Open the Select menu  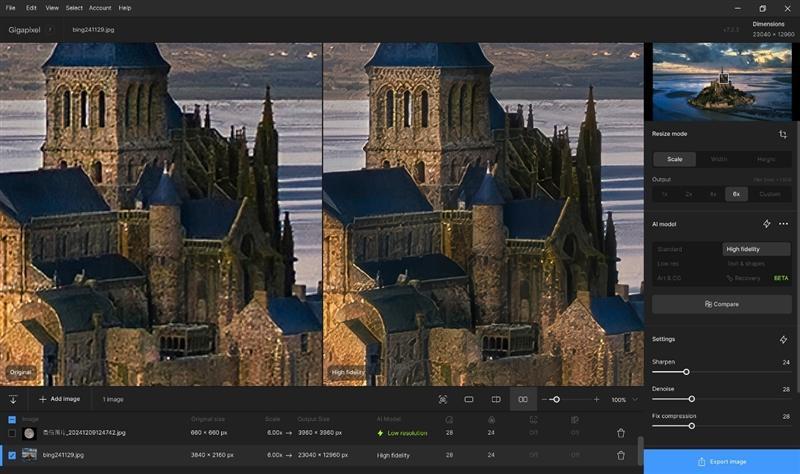[74, 7]
